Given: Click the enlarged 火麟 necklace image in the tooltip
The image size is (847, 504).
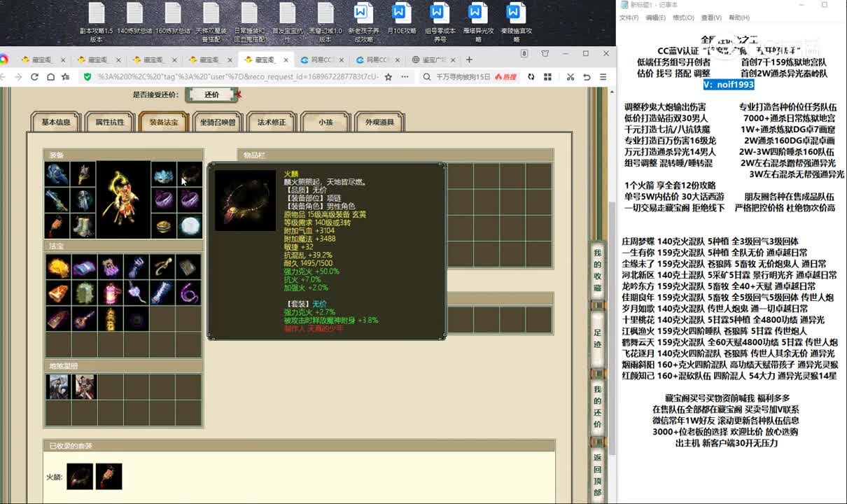Looking at the screenshot, I should tap(245, 200).
